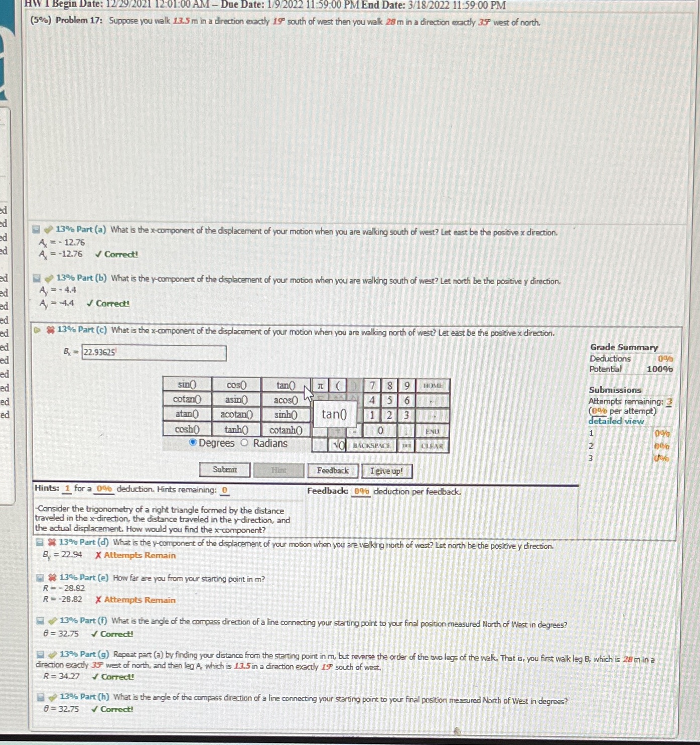
Task: Click the 'Attempts remaining: 3' text
Action: 630,402
